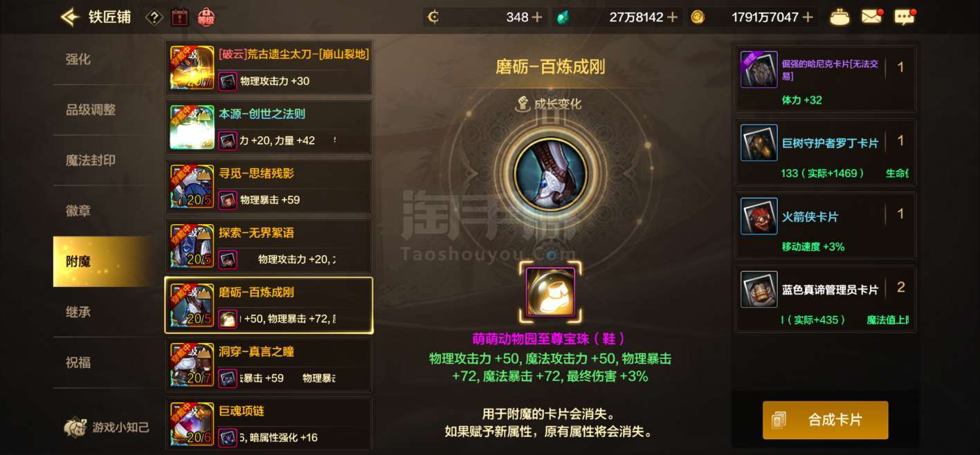Choose the 火箭侠卡片 card

coord(826,225)
